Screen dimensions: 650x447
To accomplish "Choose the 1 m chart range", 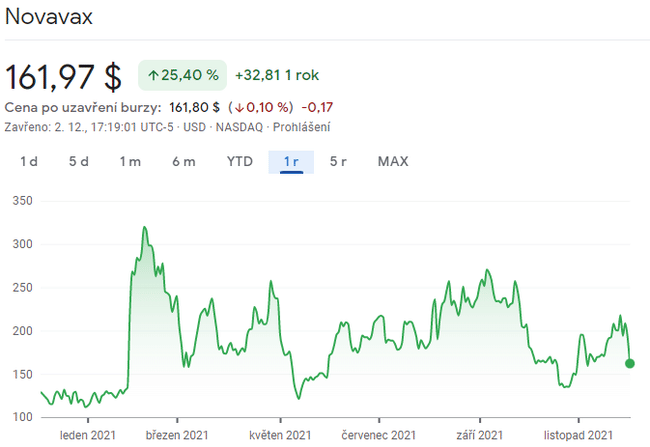I will click(x=130, y=161).
